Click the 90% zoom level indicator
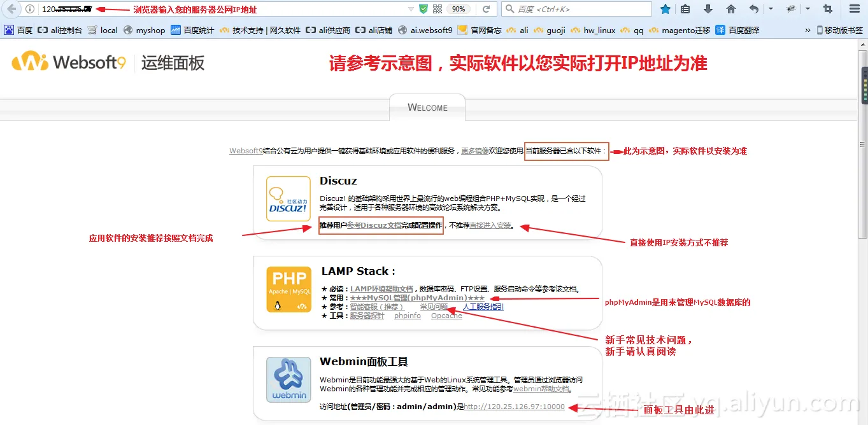The image size is (868, 425). tap(459, 9)
